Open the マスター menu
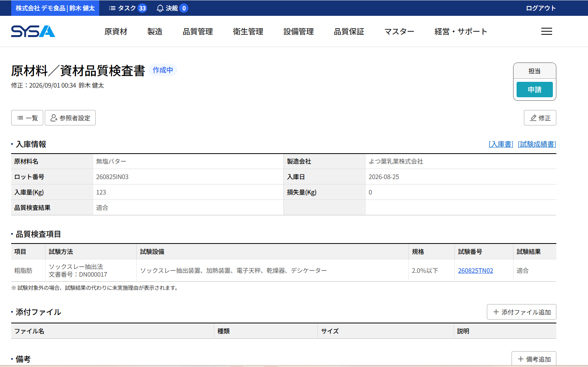The height and width of the screenshot is (367, 588). pyautogui.click(x=399, y=32)
